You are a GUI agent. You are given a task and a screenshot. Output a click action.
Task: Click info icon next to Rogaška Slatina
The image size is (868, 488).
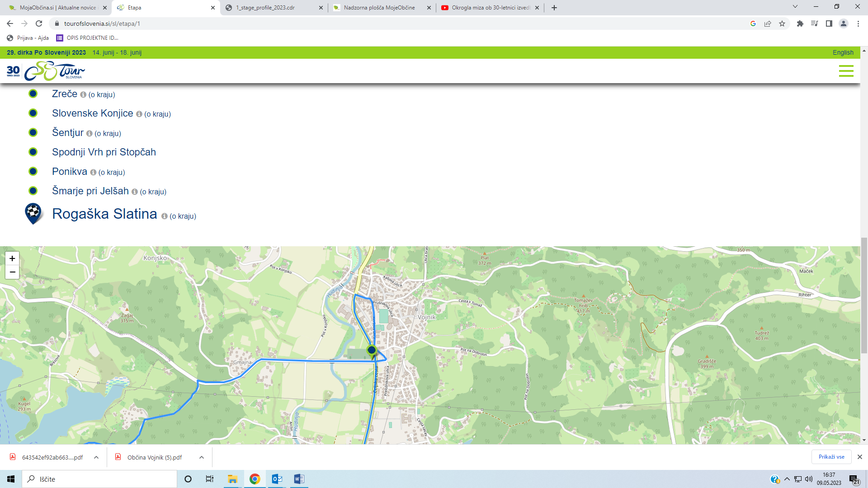coord(164,216)
